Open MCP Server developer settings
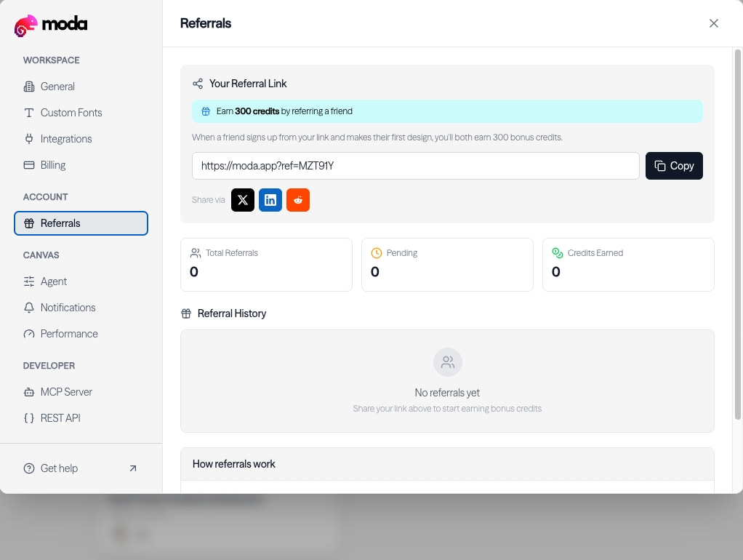 (x=81, y=392)
